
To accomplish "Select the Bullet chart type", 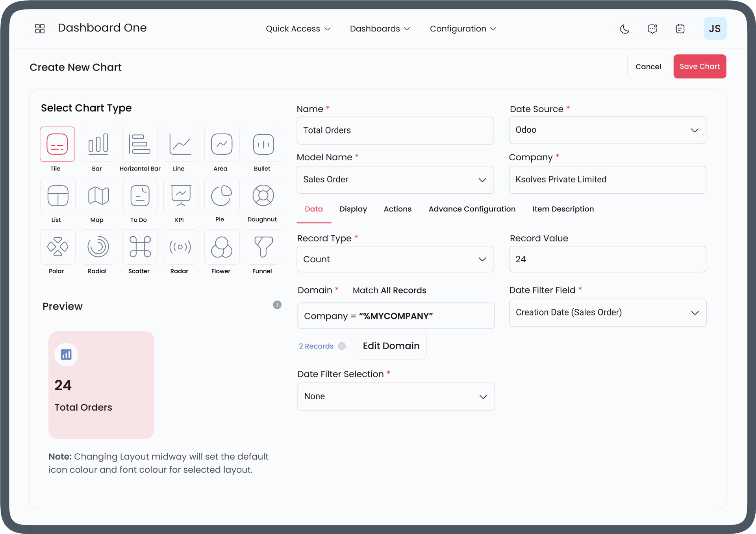I will tap(263, 145).
